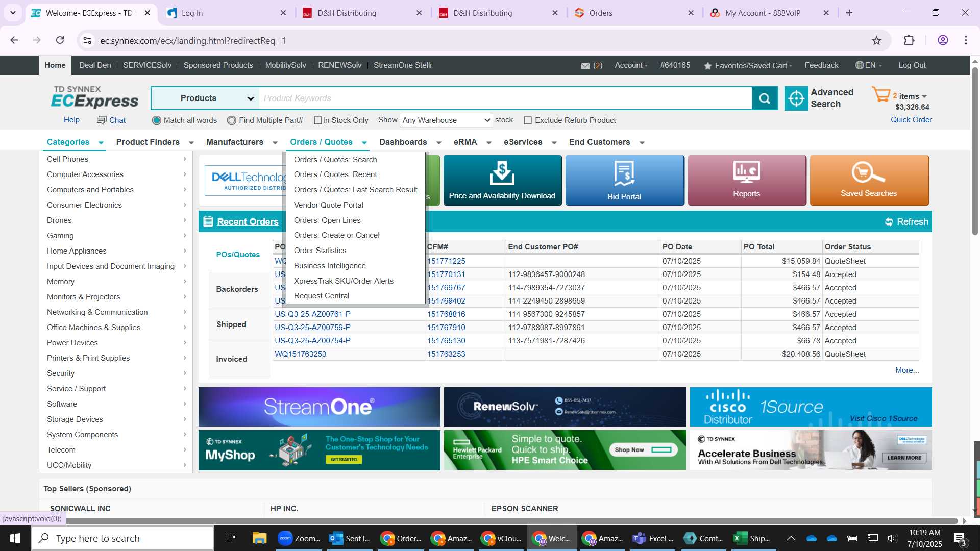The height and width of the screenshot is (551, 980).
Task: Open the Quick Order link
Action: [x=911, y=120]
